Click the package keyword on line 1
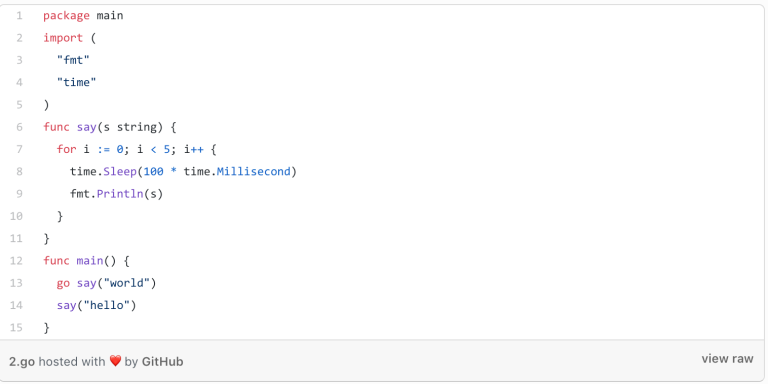This screenshot has height=384, width=768. coord(66,16)
